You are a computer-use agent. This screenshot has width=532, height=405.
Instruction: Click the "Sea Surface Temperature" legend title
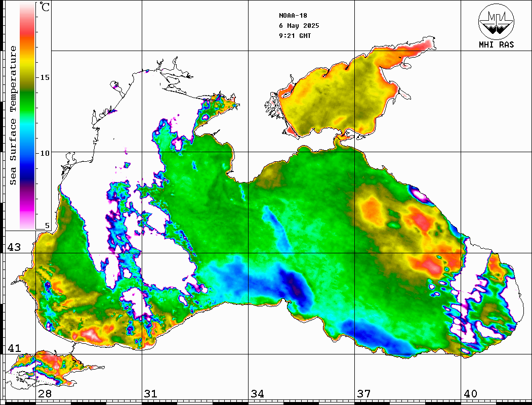pos(13,115)
